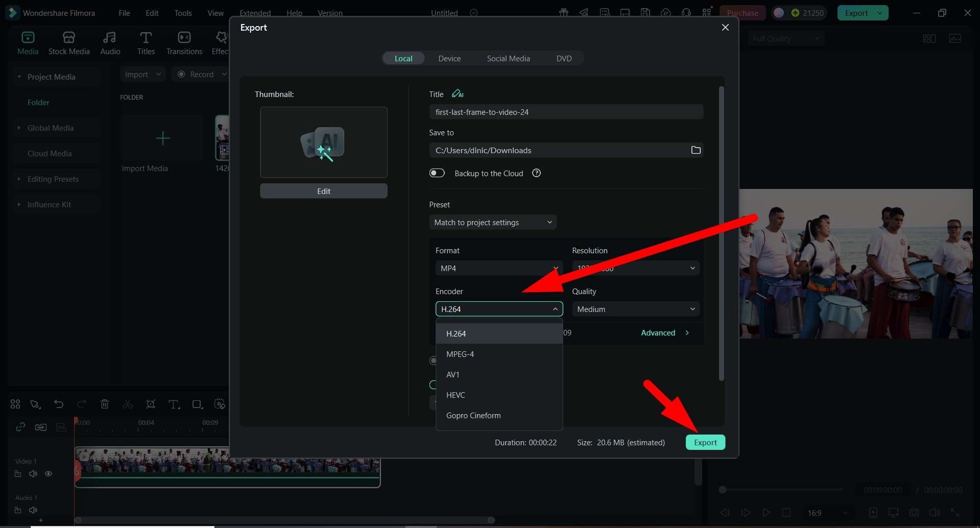
Task: Click the export dialog vertical scrollbar
Action: tap(721, 234)
